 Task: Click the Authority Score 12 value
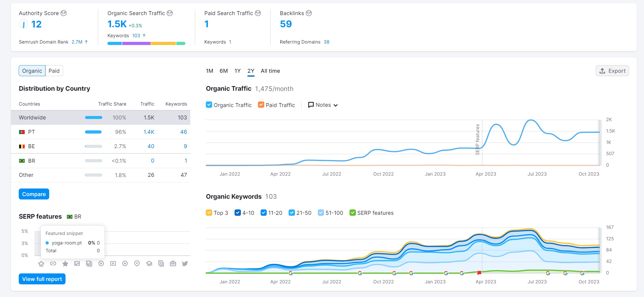36,24
